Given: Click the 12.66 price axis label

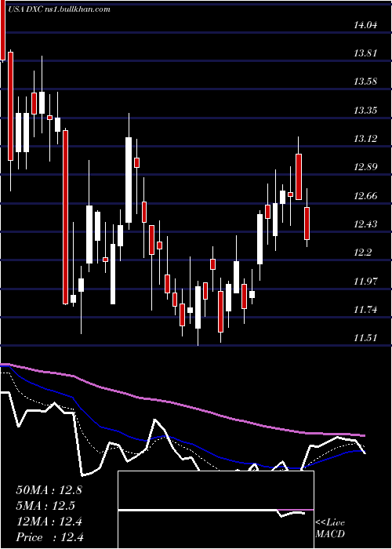Looking at the screenshot, I should coord(366,195).
